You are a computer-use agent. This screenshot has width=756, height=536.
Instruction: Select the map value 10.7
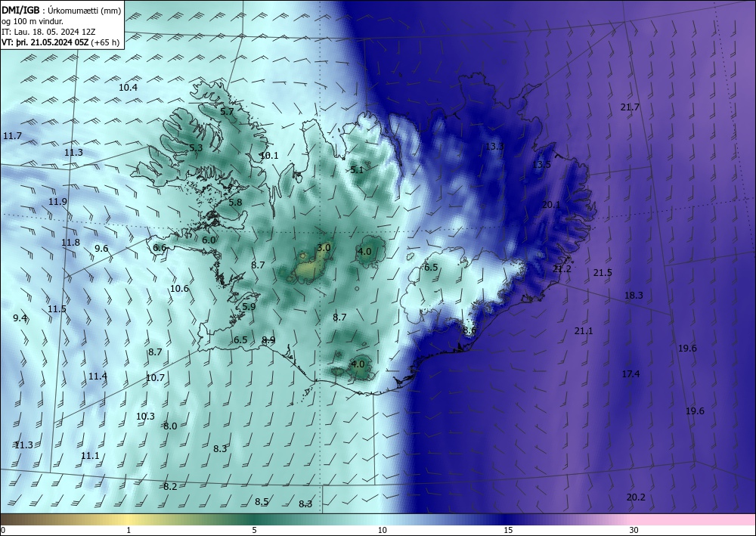pyautogui.click(x=155, y=378)
